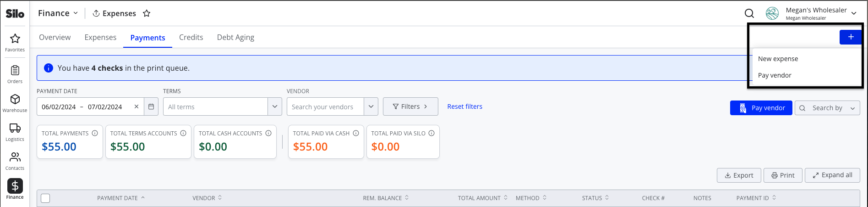Go to Orders in sidebar
Viewport: 868px width, 207px height.
tap(15, 74)
